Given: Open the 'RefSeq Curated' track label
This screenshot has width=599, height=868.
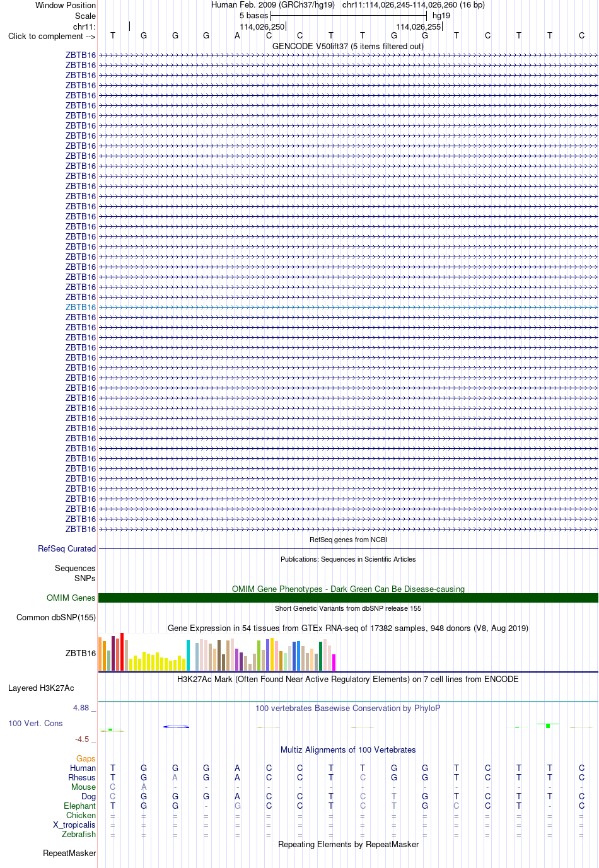Looking at the screenshot, I should click(x=67, y=548).
